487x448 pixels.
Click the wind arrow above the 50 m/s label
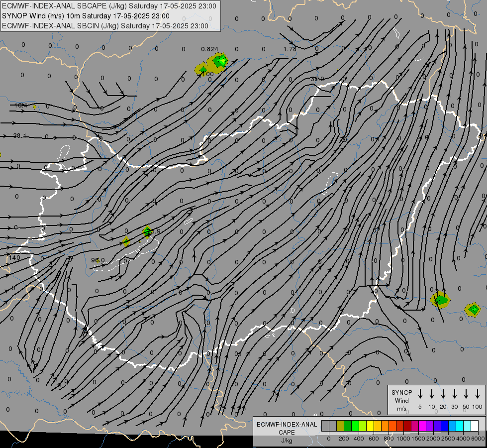[466, 393]
